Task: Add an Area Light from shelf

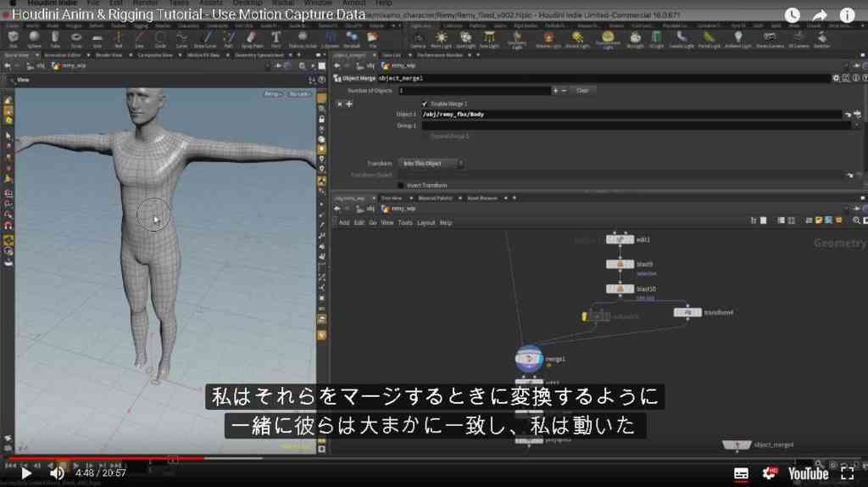Action: tap(489, 39)
